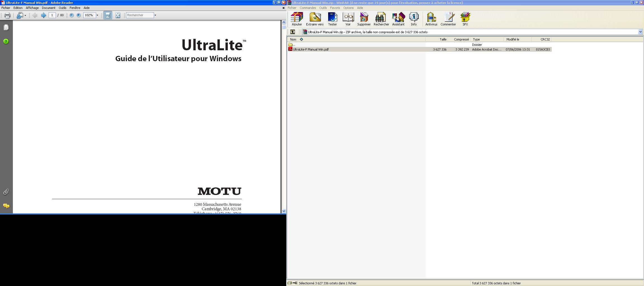Click the 815A3CB3 CRC32 value

[x=543, y=49]
